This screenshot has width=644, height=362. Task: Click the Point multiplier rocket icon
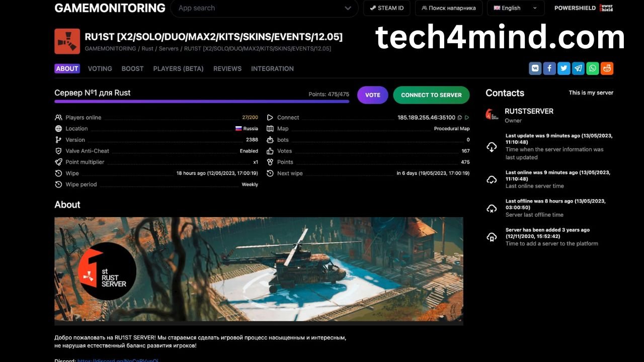click(58, 162)
